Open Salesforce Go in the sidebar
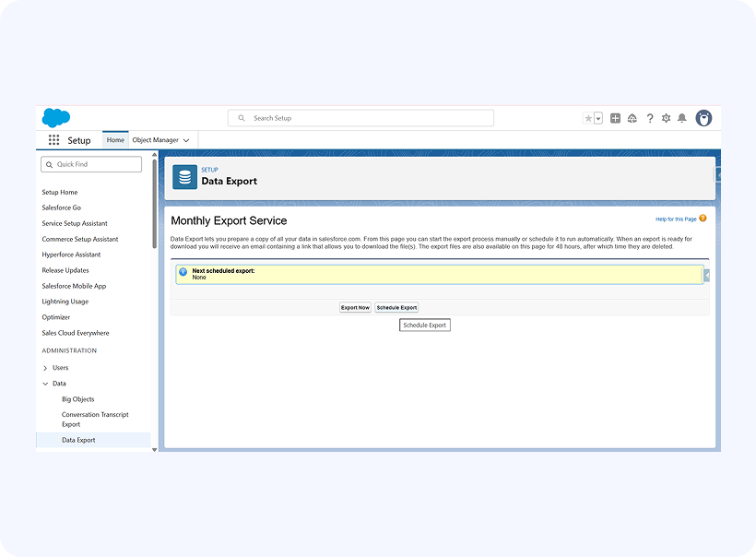The width and height of the screenshot is (756, 557). coord(61,207)
